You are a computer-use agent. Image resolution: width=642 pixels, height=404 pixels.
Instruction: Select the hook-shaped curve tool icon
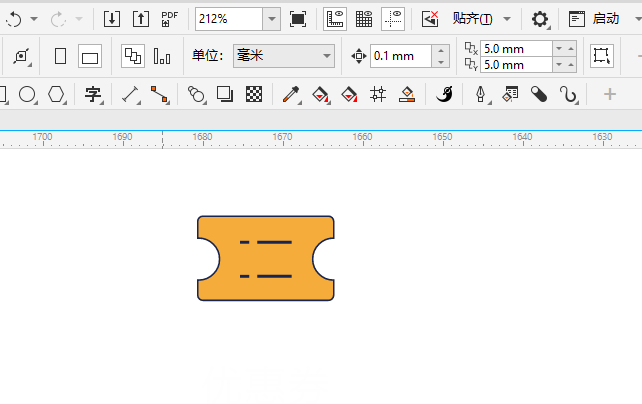pos(568,95)
